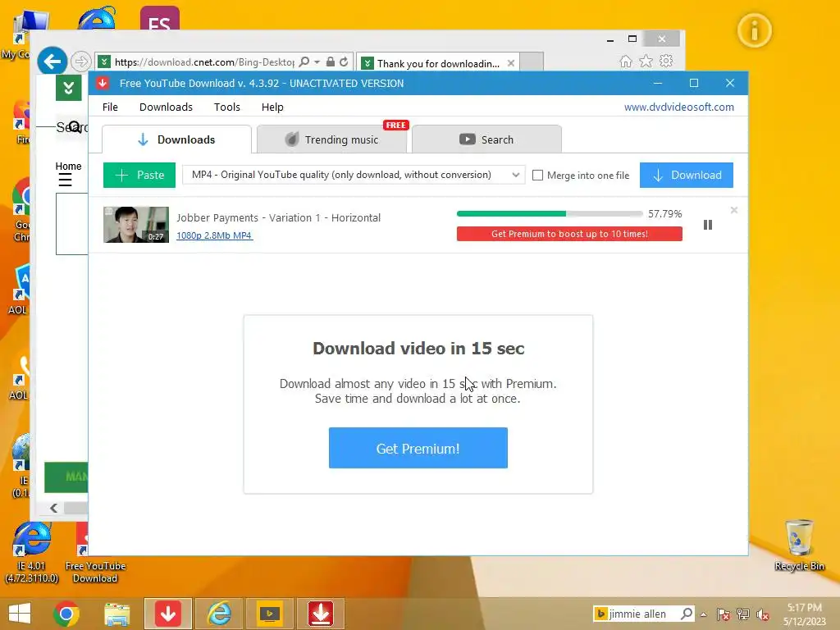Click the Home breadcrumb on the CNET page
The height and width of the screenshot is (630, 840).
pos(69,166)
